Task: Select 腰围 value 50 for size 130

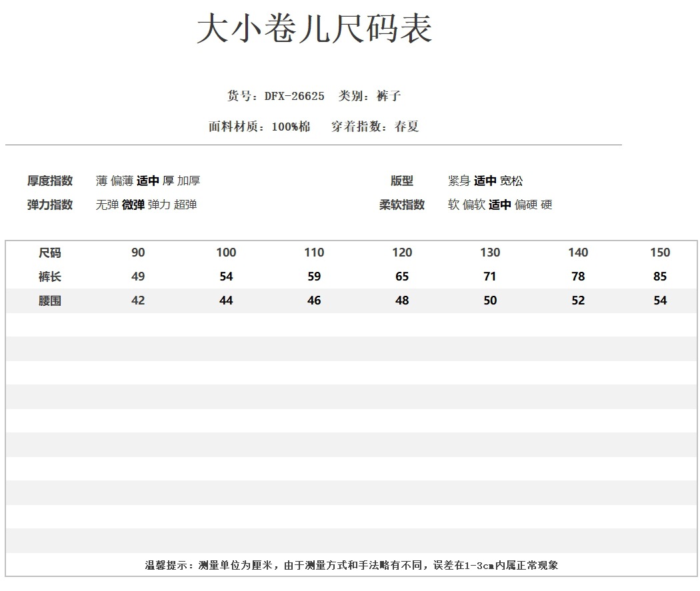Action: [490, 300]
